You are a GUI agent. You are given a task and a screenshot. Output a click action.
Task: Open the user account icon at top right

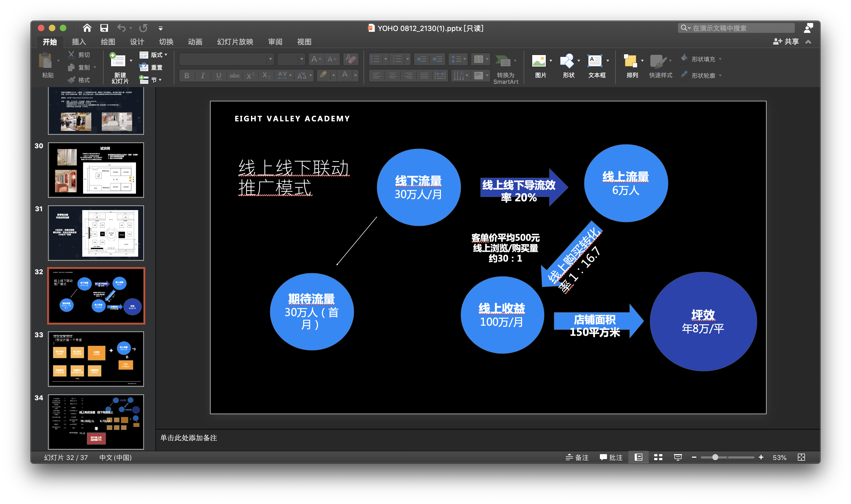click(808, 28)
